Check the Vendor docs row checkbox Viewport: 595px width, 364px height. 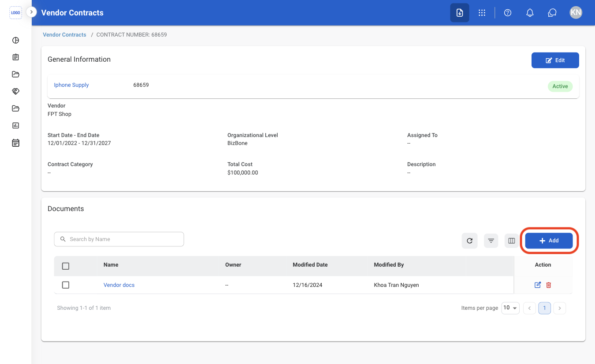click(x=66, y=285)
